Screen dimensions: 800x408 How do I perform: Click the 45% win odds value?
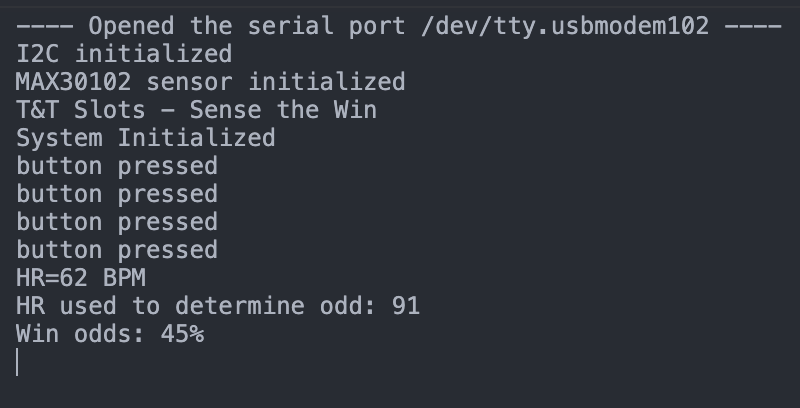pyautogui.click(x=182, y=333)
